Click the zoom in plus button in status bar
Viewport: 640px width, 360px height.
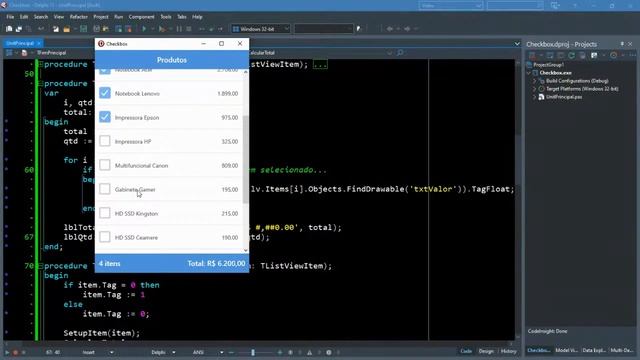click(x=280, y=352)
